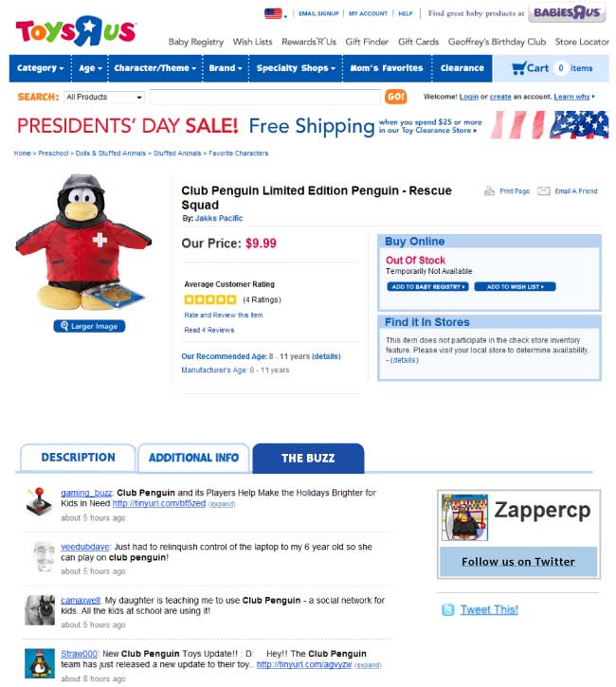Expand the Character/Theme menu
The height and width of the screenshot is (687, 616).
point(155,68)
